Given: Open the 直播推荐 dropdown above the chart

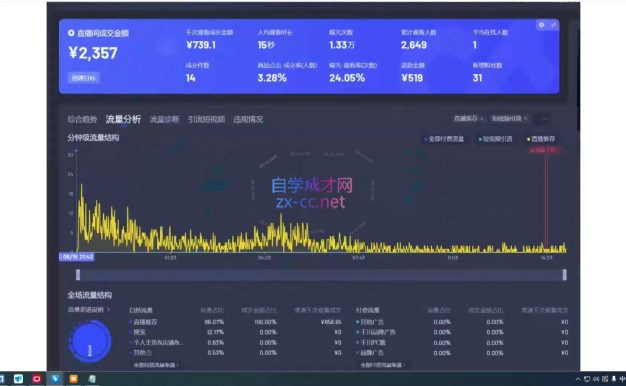Looking at the screenshot, I should [468, 119].
